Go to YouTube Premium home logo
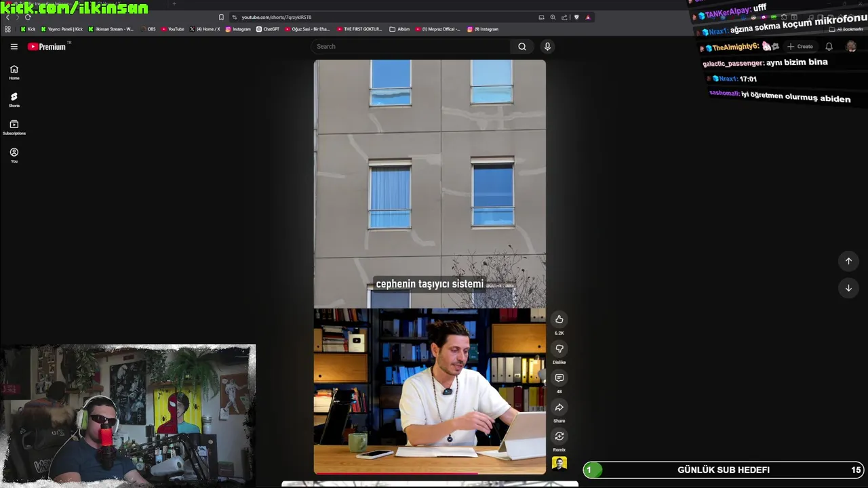The height and width of the screenshot is (488, 868). pyautogui.click(x=47, y=47)
